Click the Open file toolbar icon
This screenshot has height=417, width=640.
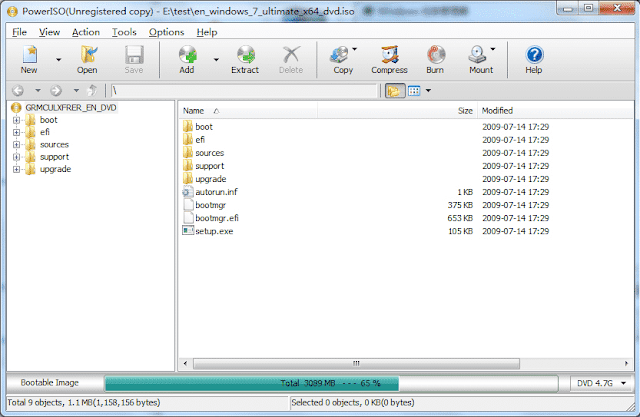coord(88,55)
